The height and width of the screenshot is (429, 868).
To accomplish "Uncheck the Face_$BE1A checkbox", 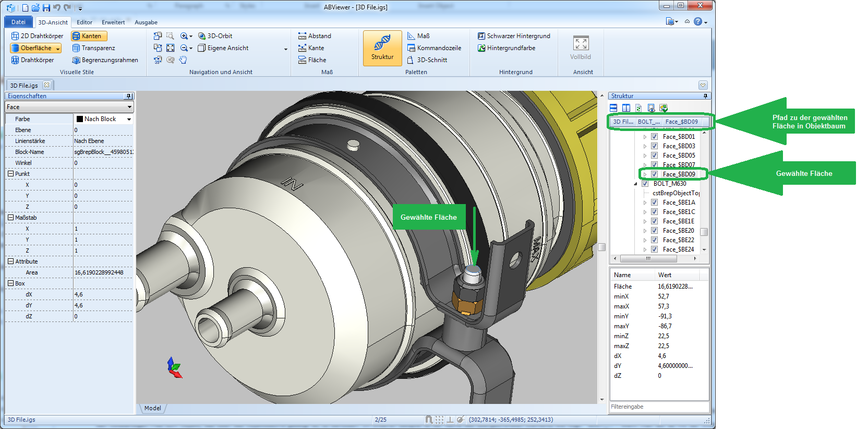I will point(654,202).
